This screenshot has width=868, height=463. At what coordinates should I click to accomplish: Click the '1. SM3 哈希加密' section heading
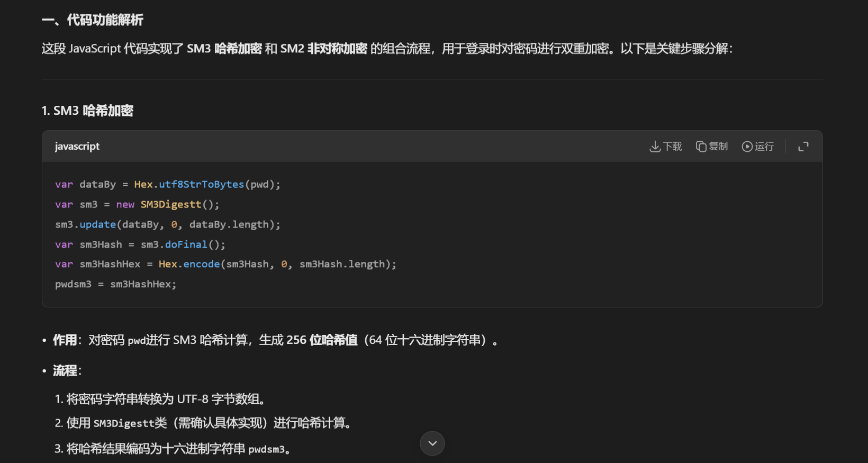(87, 111)
